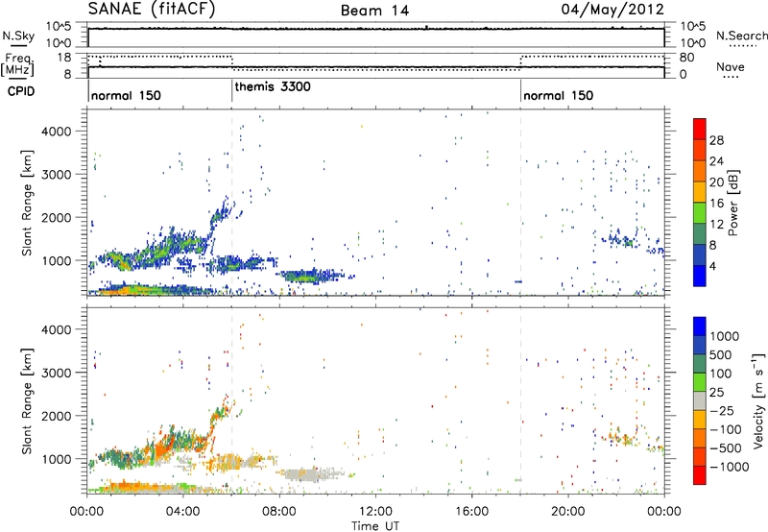Select the -25 tick on Velocity colorbar
Screen dimensions: 768x532
(x=722, y=411)
